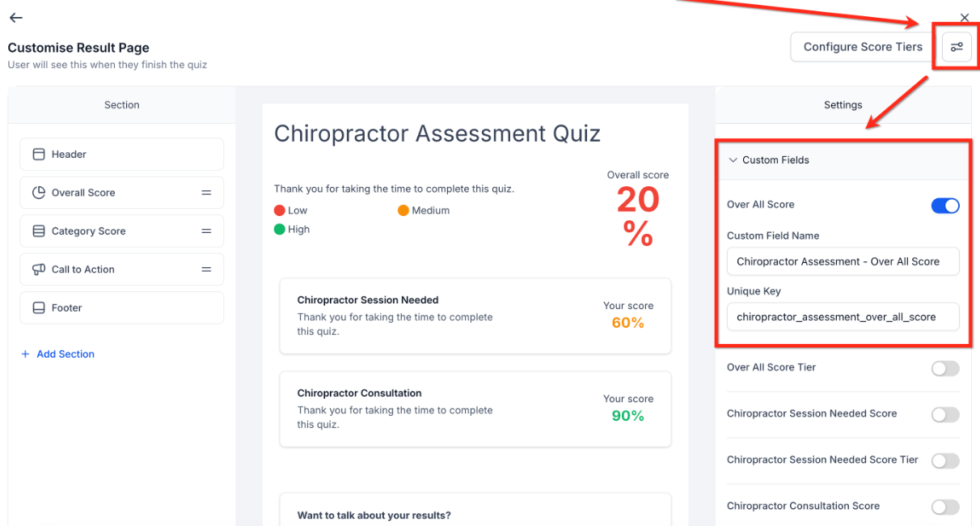Enable Chiropractor Session Needed Score Tier toggle
Image resolution: width=980 pixels, height=526 pixels.
point(945,460)
